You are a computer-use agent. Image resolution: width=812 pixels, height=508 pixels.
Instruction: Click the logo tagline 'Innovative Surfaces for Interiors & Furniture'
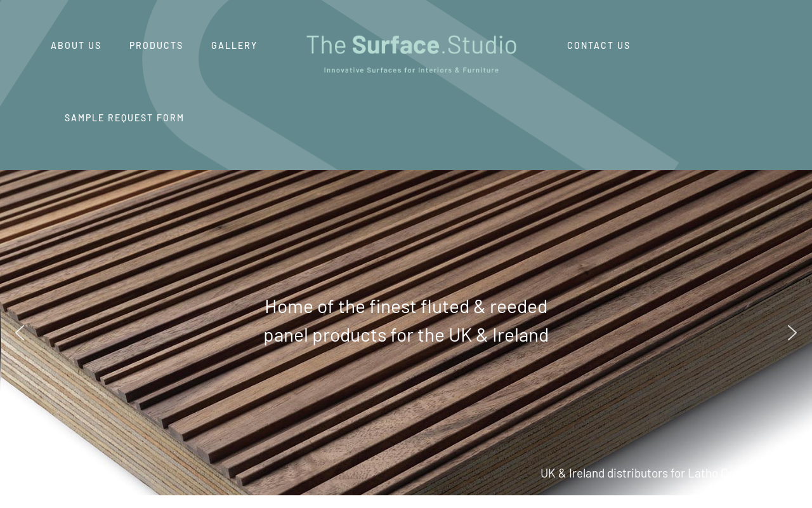pyautogui.click(x=411, y=70)
